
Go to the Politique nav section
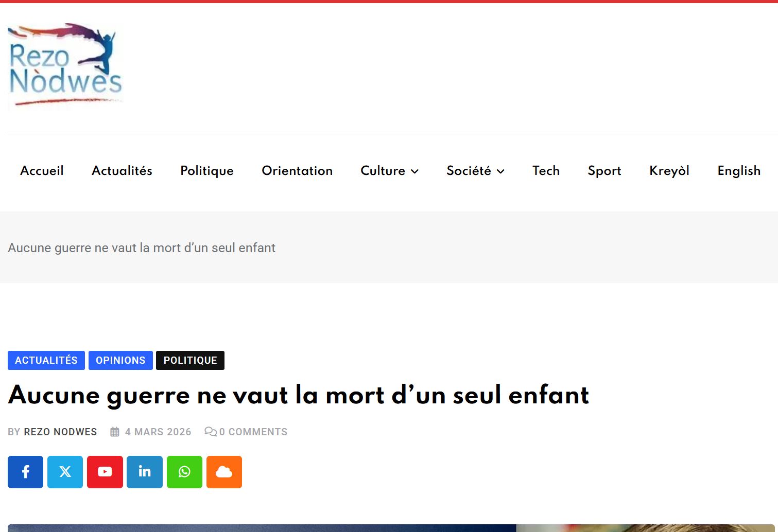[207, 171]
